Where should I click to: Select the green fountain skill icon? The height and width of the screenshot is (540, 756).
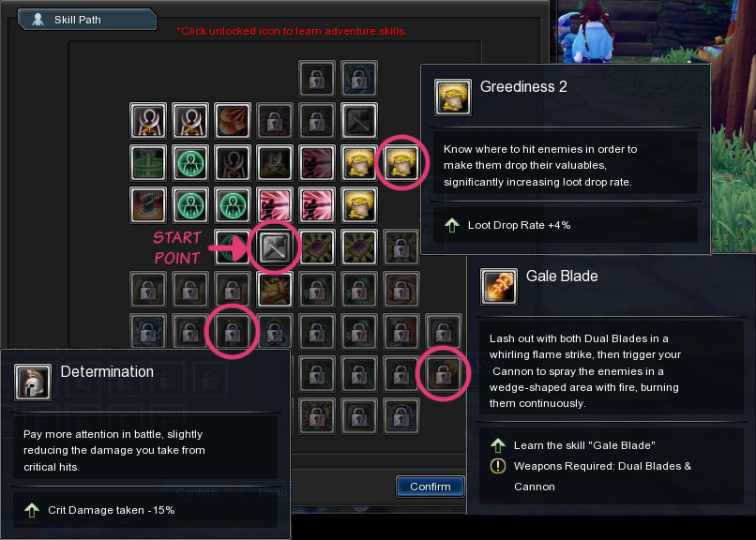[148, 163]
